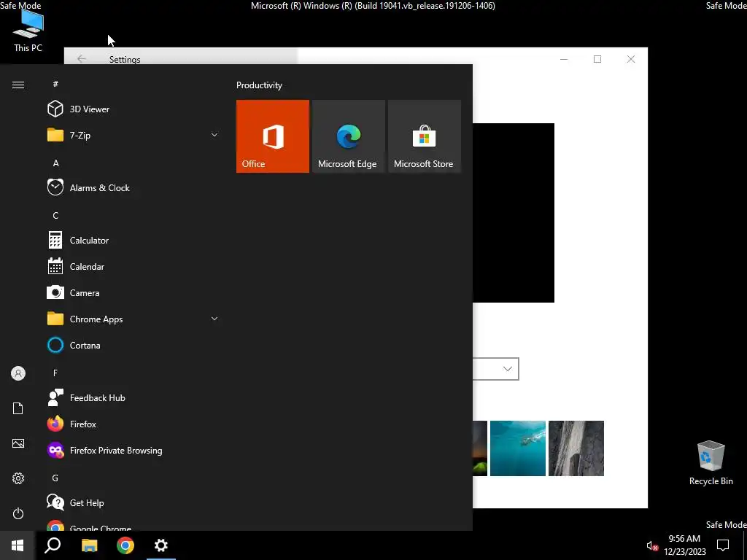Click the Show desktop strip at taskbar edge
Viewport: 747px width, 560px height.
tap(745, 545)
